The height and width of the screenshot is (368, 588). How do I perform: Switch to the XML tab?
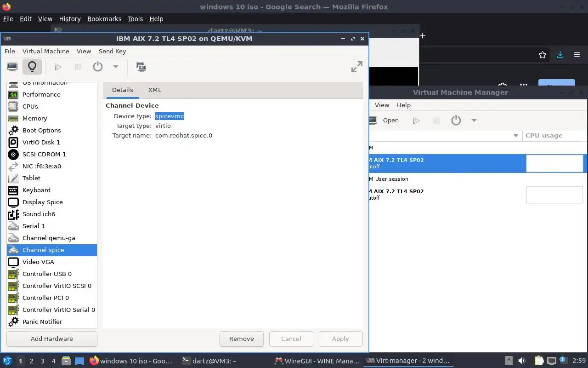pos(155,90)
